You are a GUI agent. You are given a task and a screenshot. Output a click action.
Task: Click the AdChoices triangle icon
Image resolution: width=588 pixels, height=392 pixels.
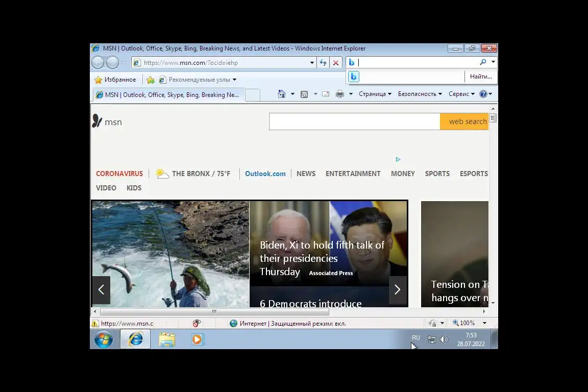[398, 159]
